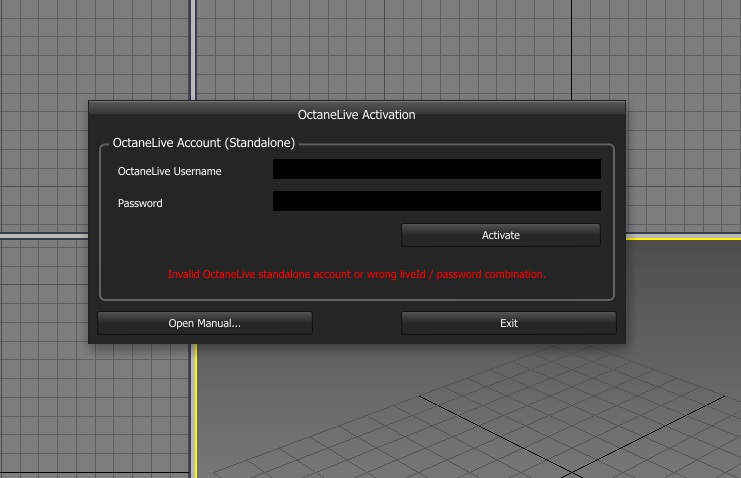Focus the Password input field
The width and height of the screenshot is (741, 478).
[437, 201]
